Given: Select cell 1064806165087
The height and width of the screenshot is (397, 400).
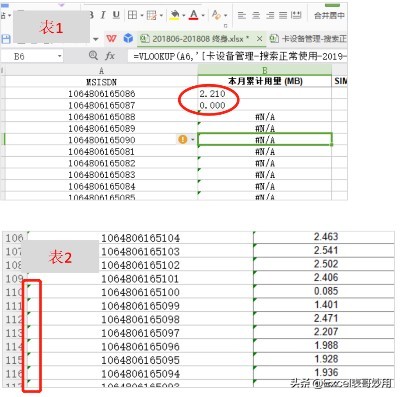Looking at the screenshot, I should [101, 105].
